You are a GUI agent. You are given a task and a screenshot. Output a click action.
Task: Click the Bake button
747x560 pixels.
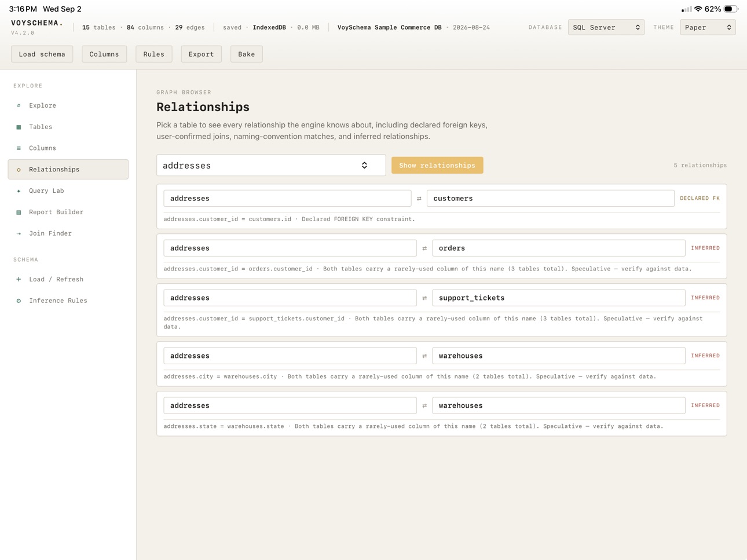pos(247,54)
